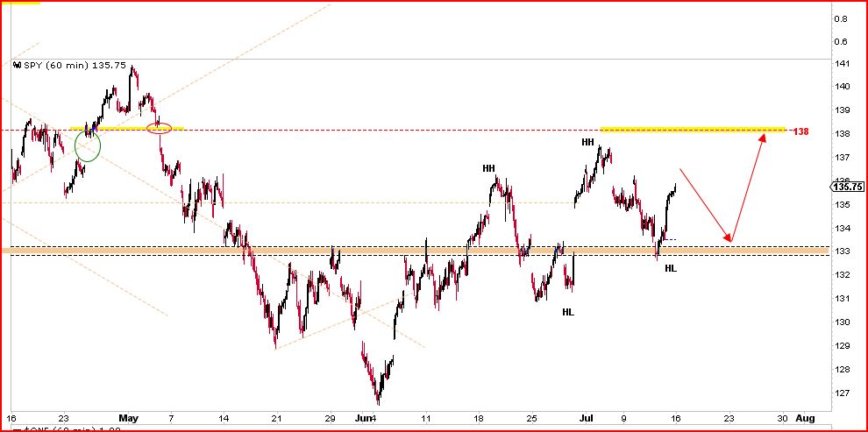
Task: Select the HL annotation under the mid-July low
Action: 671,269
